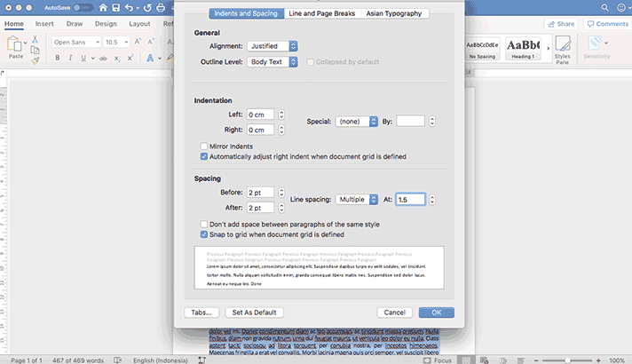This screenshot has width=632, height=364.
Task: Click the Italic button
Action: coord(70,58)
